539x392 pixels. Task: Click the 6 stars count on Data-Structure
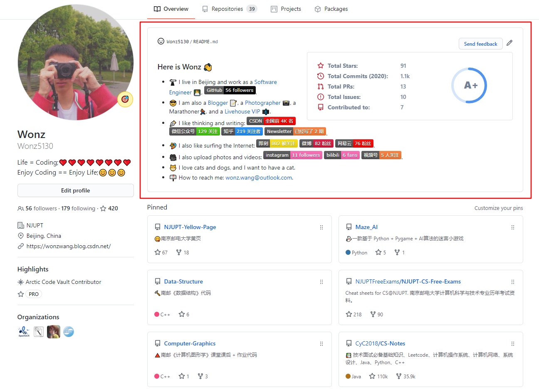point(184,314)
